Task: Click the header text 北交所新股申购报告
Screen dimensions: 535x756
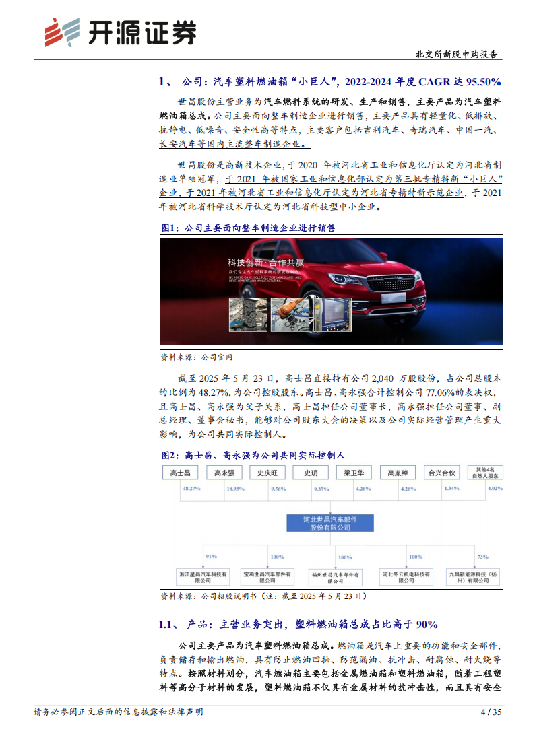Action: pyautogui.click(x=456, y=54)
